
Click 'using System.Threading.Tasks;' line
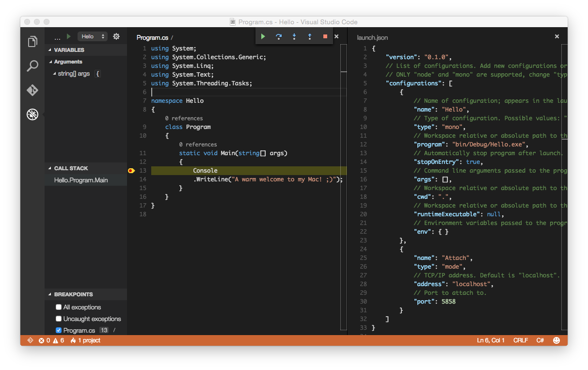202,83
